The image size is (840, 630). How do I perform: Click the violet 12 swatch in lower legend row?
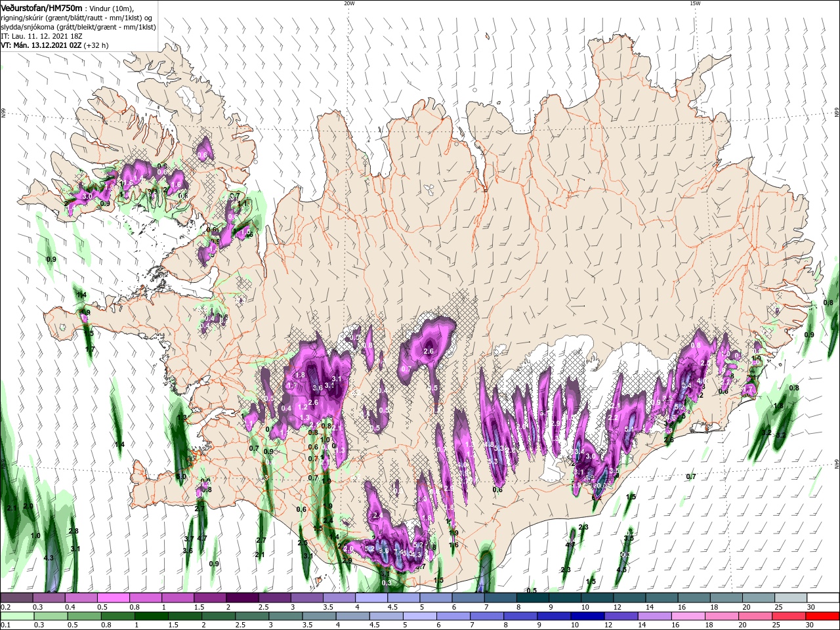pyautogui.click(x=621, y=616)
